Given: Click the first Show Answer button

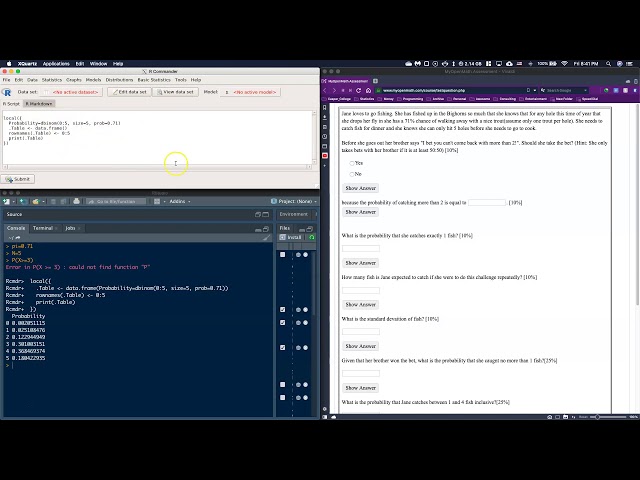Looking at the screenshot, I should [360, 188].
